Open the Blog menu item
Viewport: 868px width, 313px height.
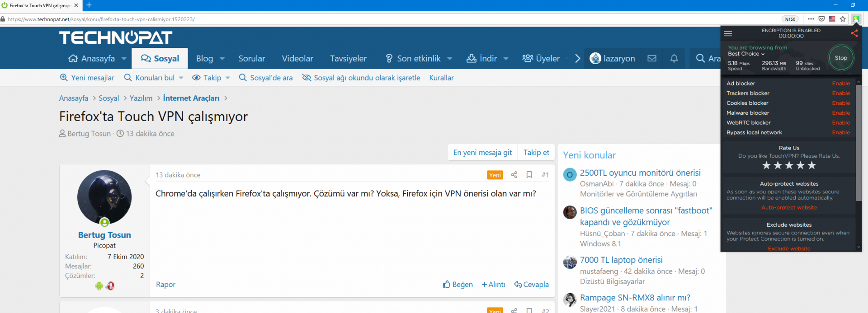204,58
